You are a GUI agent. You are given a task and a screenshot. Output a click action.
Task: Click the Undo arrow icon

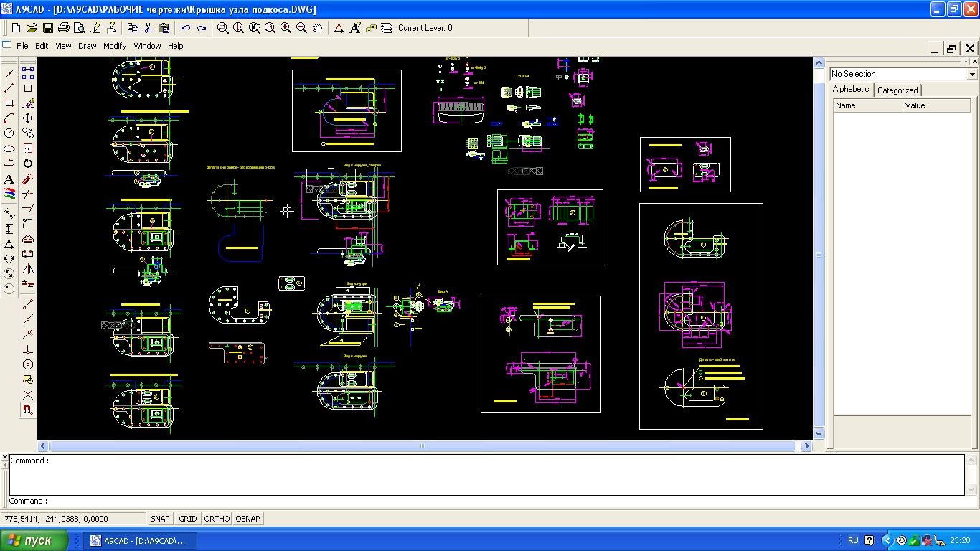(186, 28)
